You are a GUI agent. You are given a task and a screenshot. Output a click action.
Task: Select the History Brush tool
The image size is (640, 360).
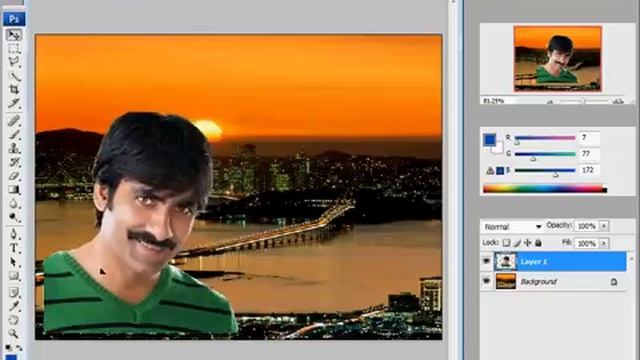click(x=14, y=162)
